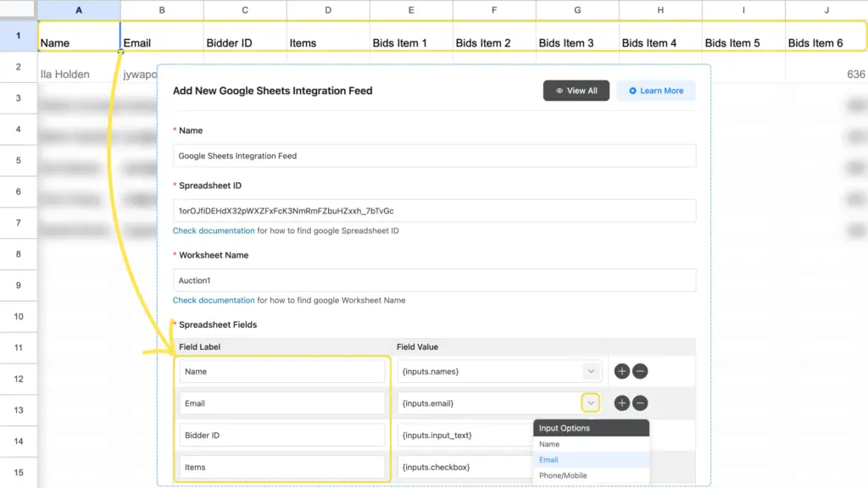Click the 'Bids Item 2' header cell
This screenshot has width=868, height=488.
(x=494, y=36)
